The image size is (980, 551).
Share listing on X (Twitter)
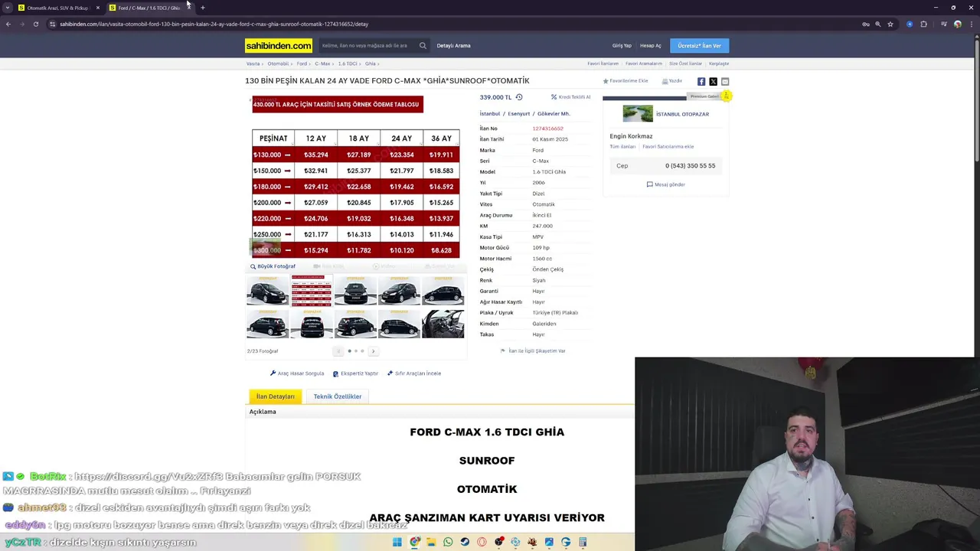coord(713,81)
